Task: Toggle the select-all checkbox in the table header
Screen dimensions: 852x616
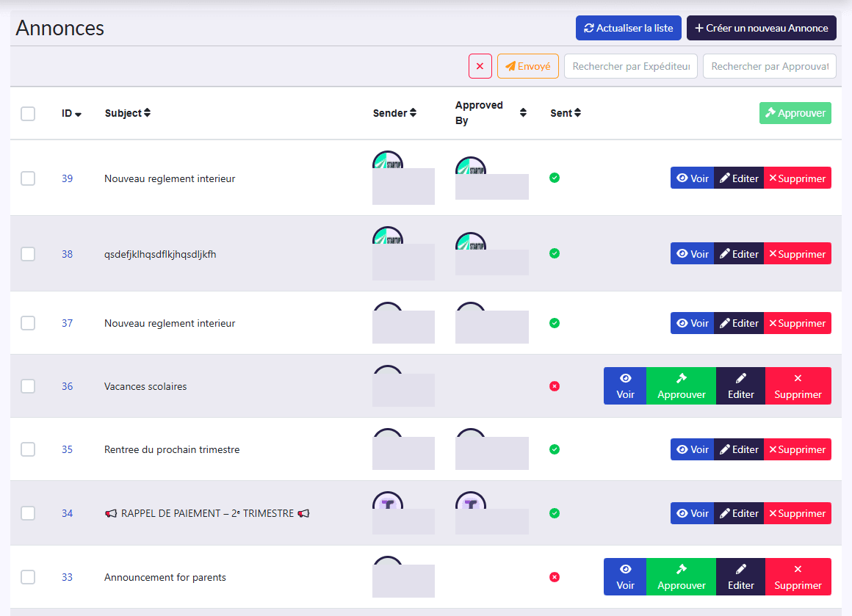Action: click(28, 114)
